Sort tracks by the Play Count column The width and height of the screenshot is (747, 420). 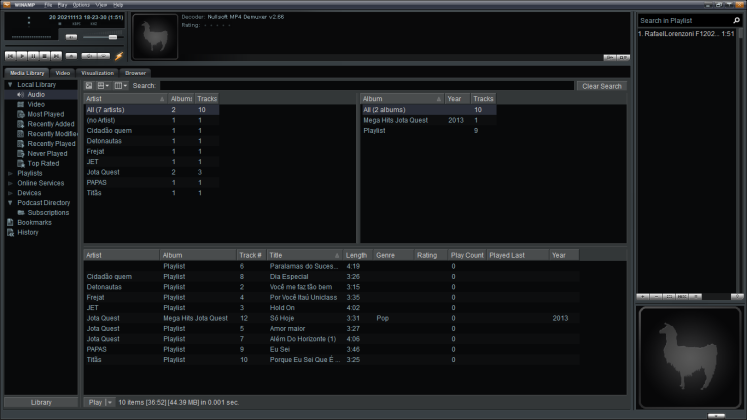pyautogui.click(x=467, y=255)
